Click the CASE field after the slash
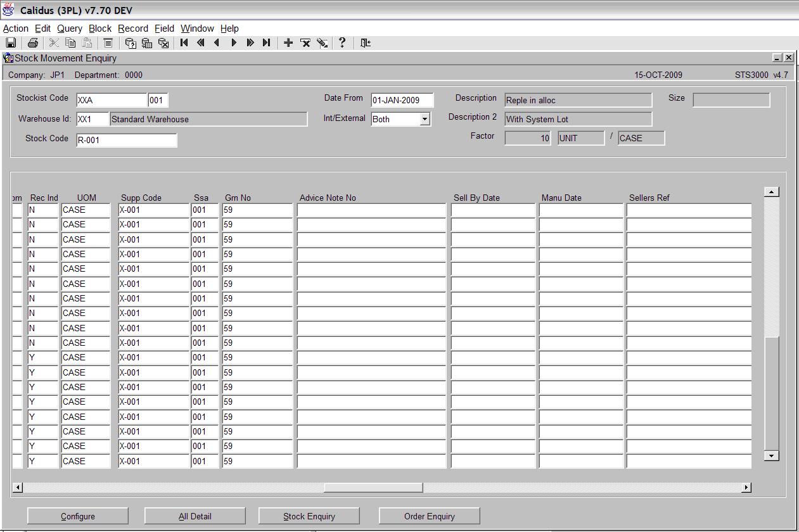 coord(641,138)
